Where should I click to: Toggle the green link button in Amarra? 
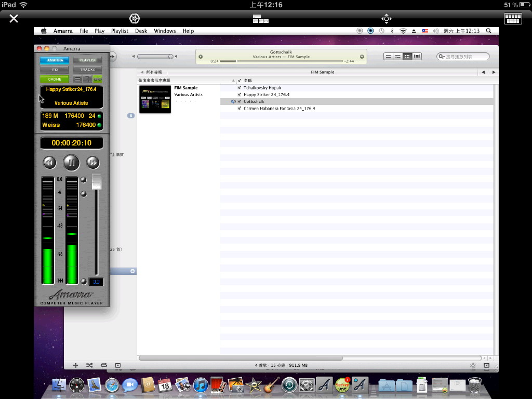click(x=97, y=79)
